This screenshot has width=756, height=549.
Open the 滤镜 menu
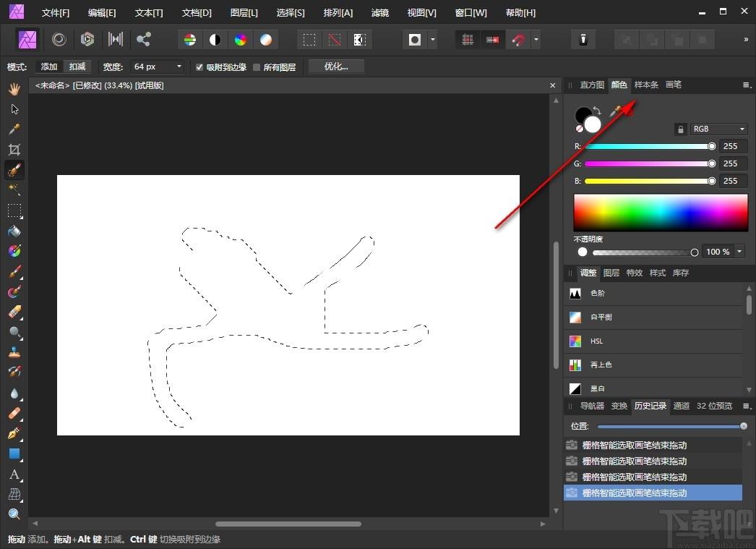point(380,13)
